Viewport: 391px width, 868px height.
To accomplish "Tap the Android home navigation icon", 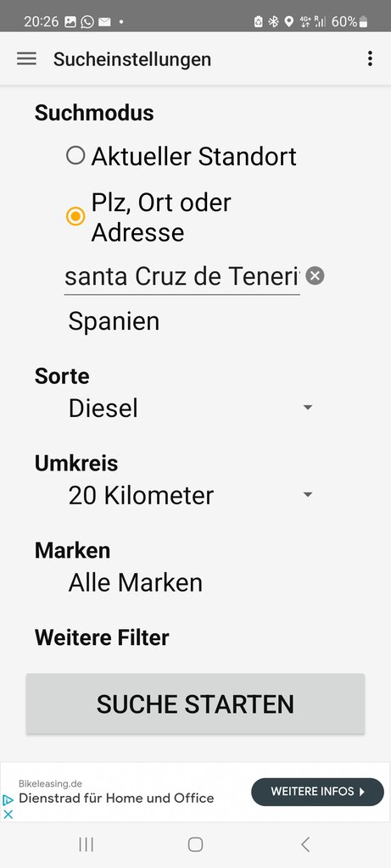I will (195, 844).
